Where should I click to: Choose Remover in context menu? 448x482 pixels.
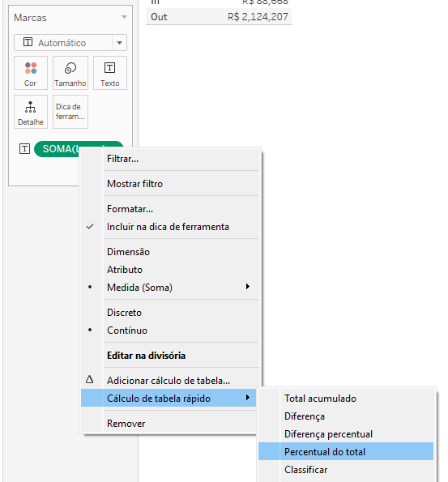[x=169, y=424]
